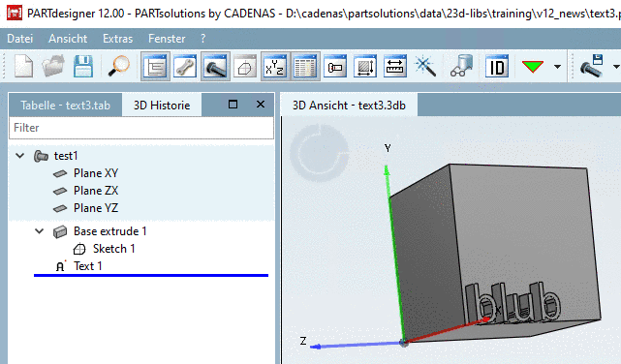Click the blue Z axis arrow
Viewport: 621px width, 364px height.
point(317,347)
